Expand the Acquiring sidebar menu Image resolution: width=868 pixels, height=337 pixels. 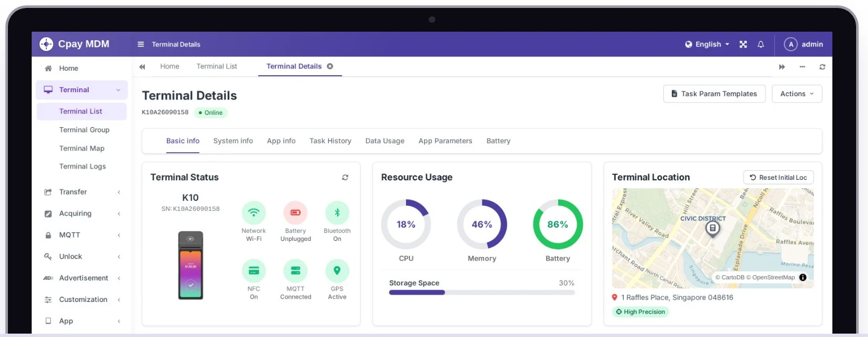82,214
